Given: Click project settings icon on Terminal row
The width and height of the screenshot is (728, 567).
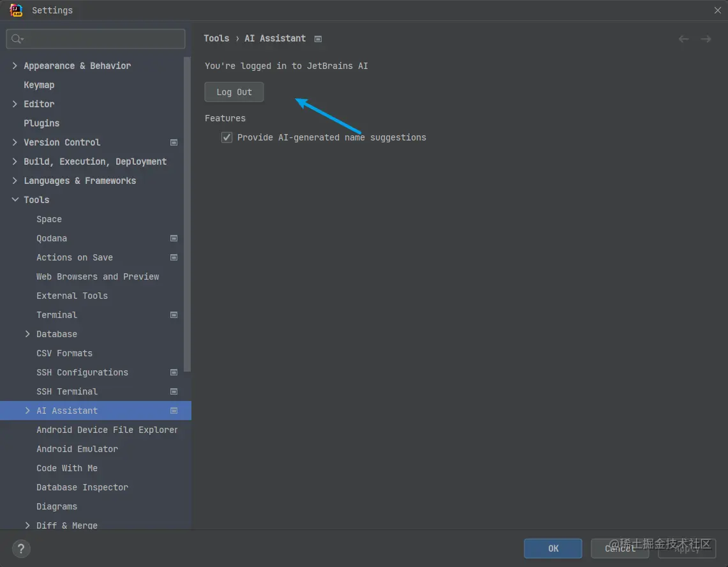Looking at the screenshot, I should [174, 315].
